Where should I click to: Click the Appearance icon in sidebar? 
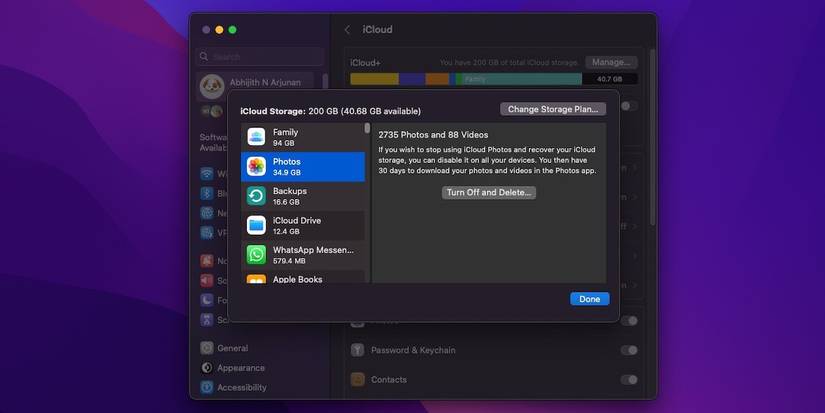207,368
